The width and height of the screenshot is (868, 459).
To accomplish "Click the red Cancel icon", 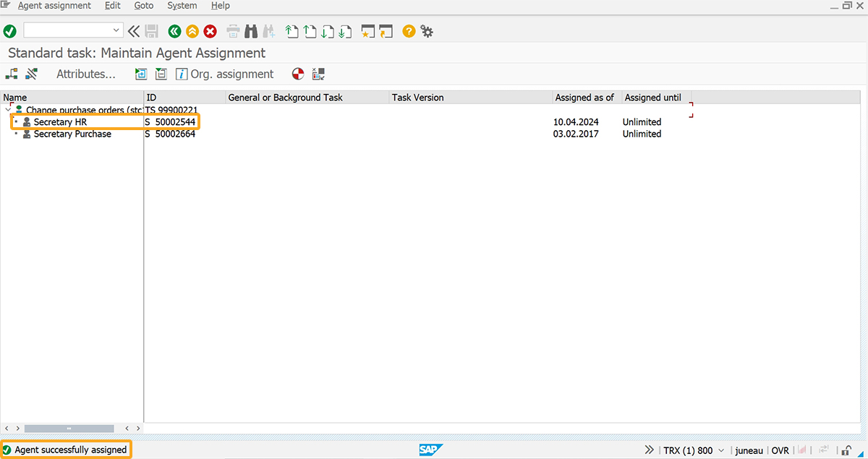I will click(x=210, y=31).
